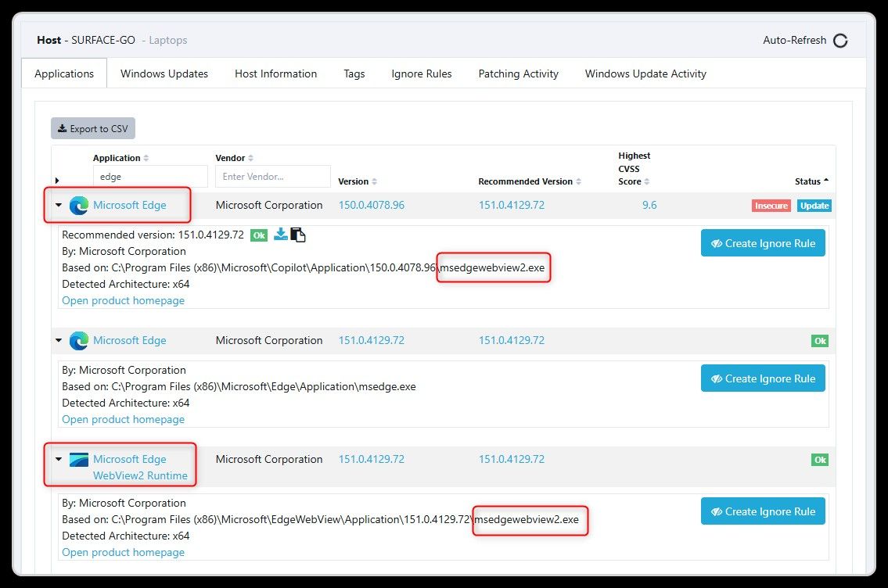Click Auto-Refresh label
The image size is (888, 588).
(x=795, y=40)
